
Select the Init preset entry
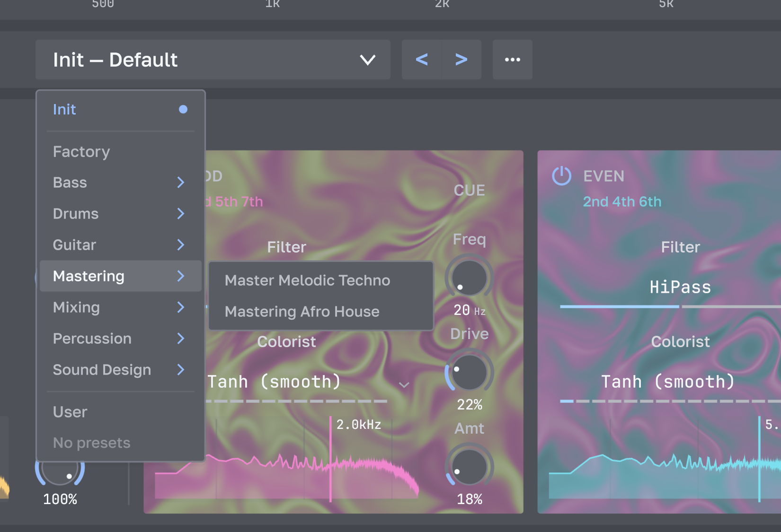point(121,110)
